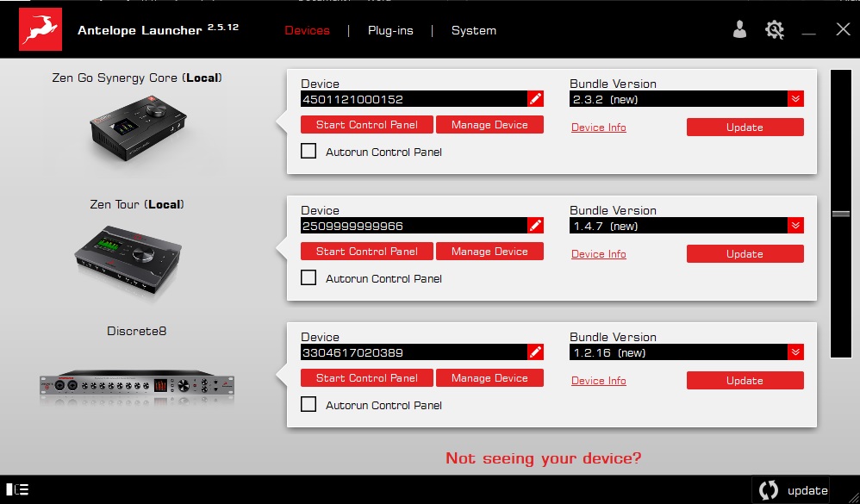Image resolution: width=860 pixels, height=504 pixels.
Task: Edit Discrete8 device name with pencil icon
Action: tap(535, 352)
